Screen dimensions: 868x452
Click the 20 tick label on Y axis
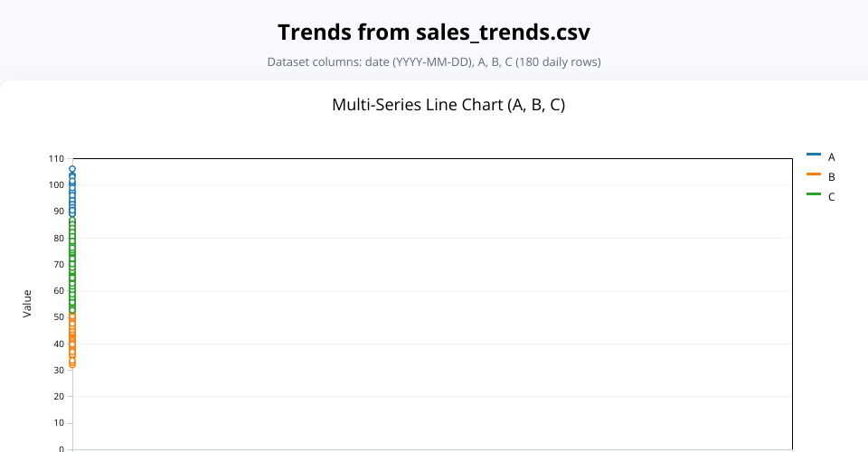(58, 396)
